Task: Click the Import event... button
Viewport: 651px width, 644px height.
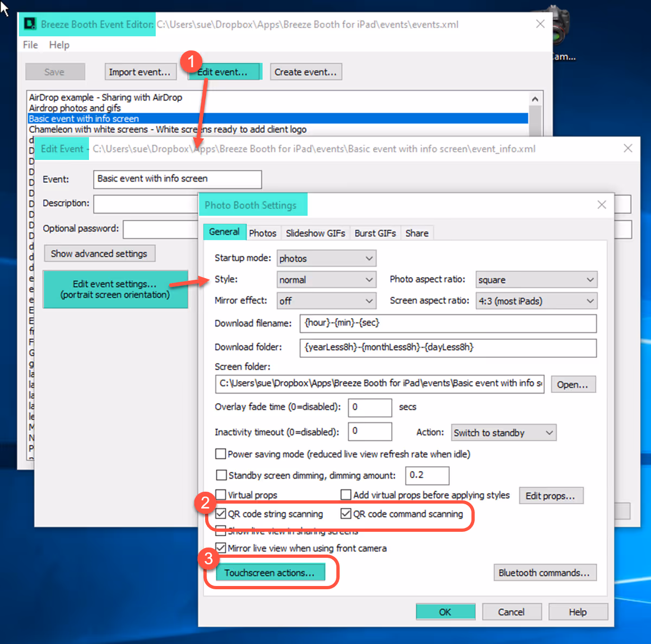Action: pyautogui.click(x=139, y=72)
